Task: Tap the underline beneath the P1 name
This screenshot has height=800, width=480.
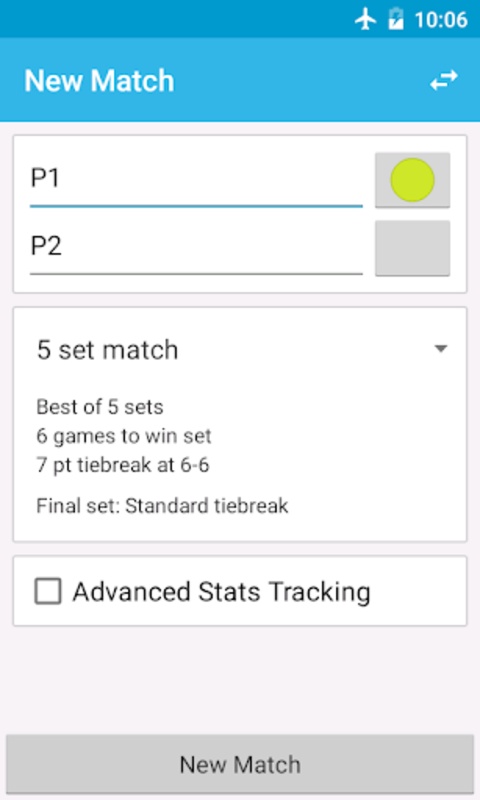Action: click(196, 206)
